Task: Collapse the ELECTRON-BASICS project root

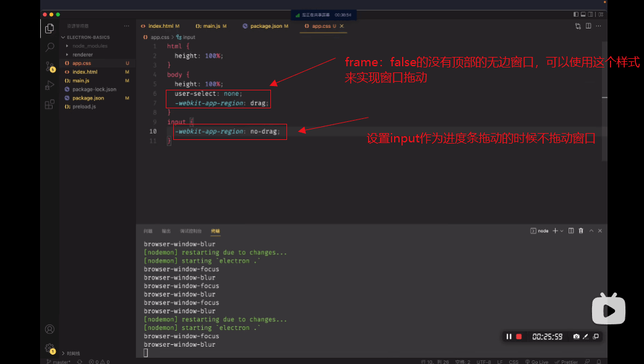Action: [87, 37]
